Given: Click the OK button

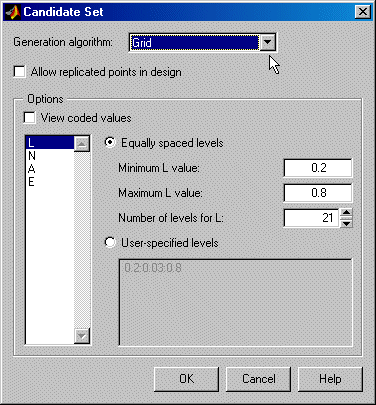Looking at the screenshot, I should (x=186, y=379).
